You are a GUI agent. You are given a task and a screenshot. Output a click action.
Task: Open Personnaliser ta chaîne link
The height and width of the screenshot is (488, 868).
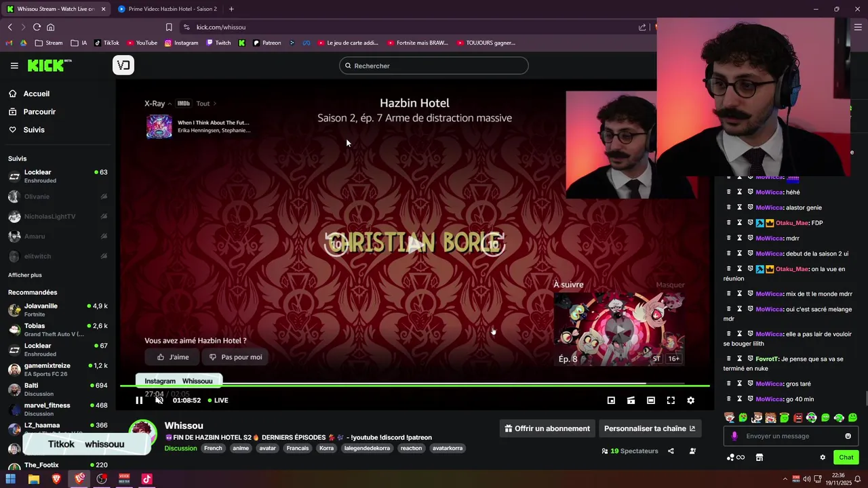[650, 428]
